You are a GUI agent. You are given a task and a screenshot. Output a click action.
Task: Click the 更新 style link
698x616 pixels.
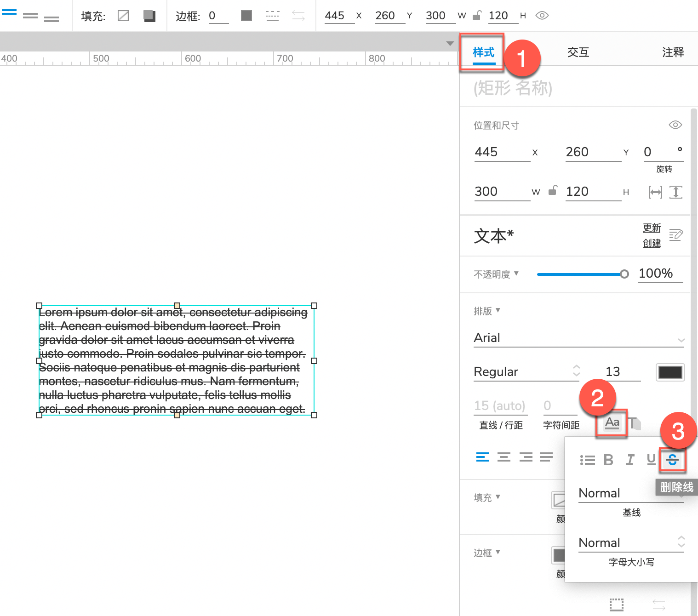click(652, 228)
